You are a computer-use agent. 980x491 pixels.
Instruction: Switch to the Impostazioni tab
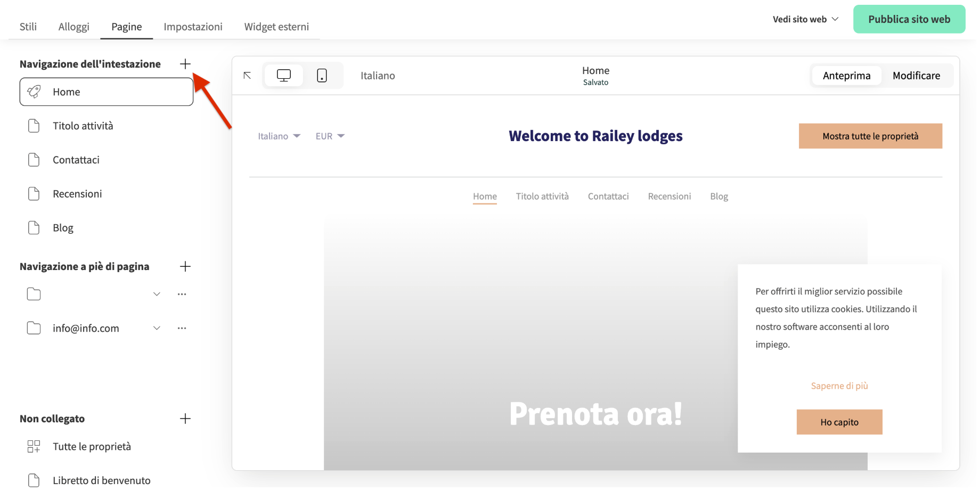tap(193, 26)
